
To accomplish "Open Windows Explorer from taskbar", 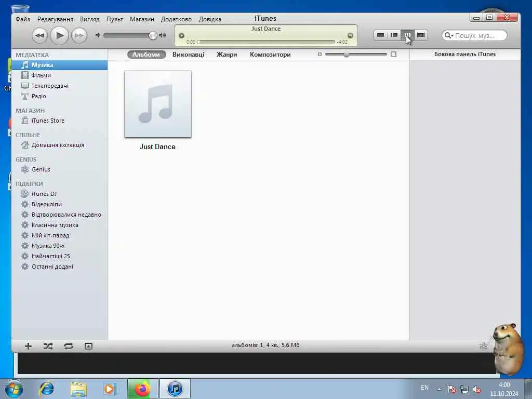I will pos(79,389).
